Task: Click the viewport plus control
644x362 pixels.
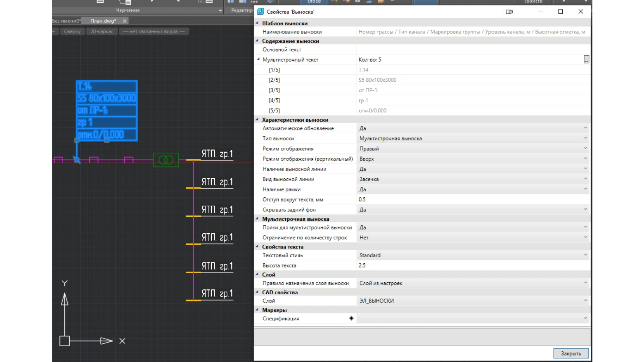Action: 54,31
